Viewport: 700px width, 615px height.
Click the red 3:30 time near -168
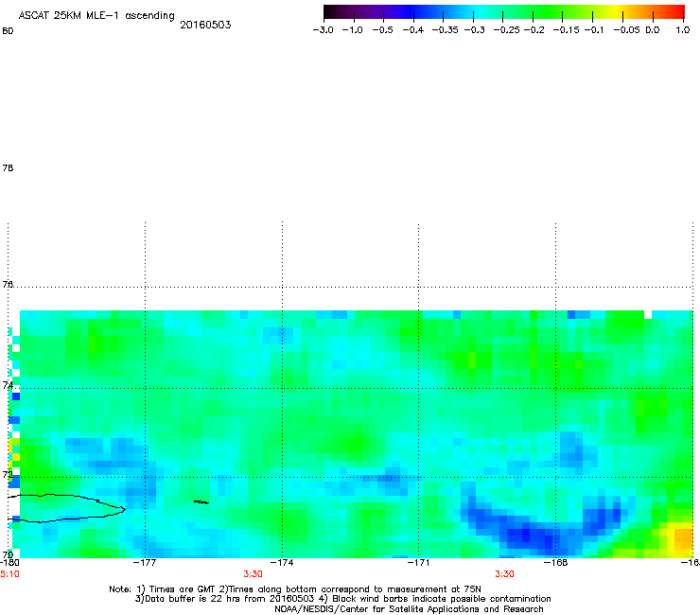(504, 574)
